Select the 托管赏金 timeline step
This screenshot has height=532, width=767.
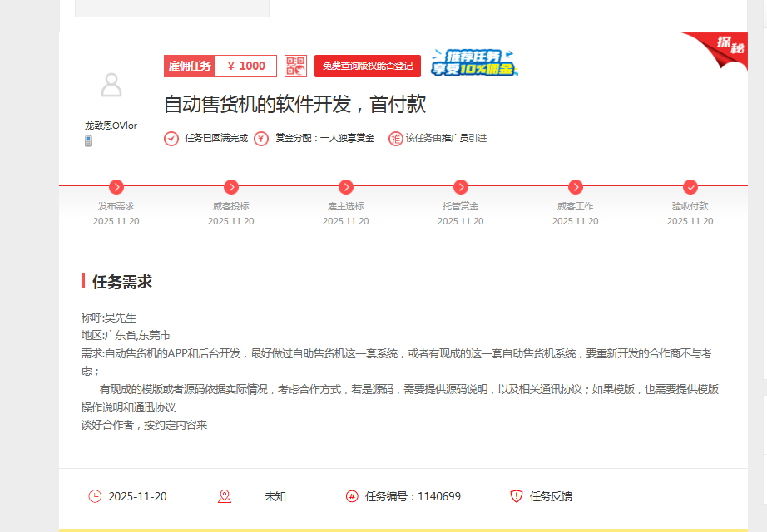(x=461, y=187)
